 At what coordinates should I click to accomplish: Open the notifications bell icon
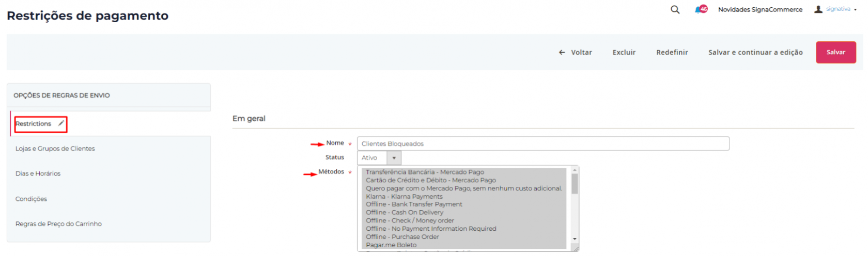(699, 10)
